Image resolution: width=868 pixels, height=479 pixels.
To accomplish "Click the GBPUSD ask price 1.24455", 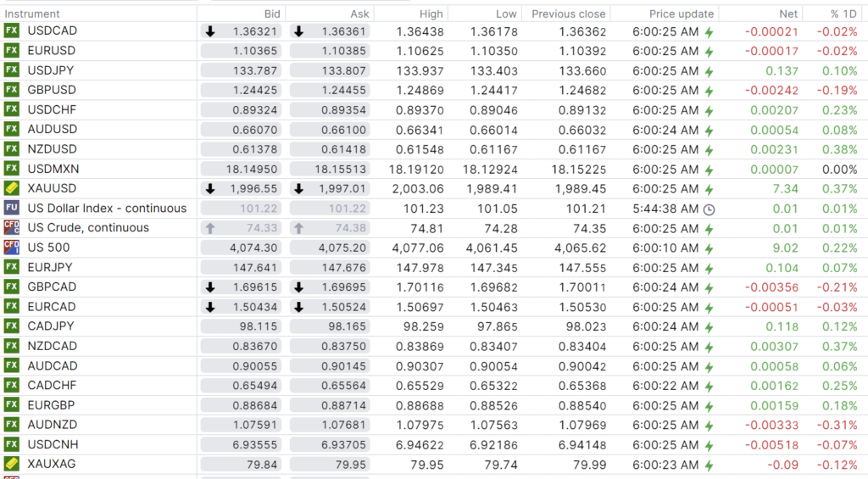I will (344, 90).
